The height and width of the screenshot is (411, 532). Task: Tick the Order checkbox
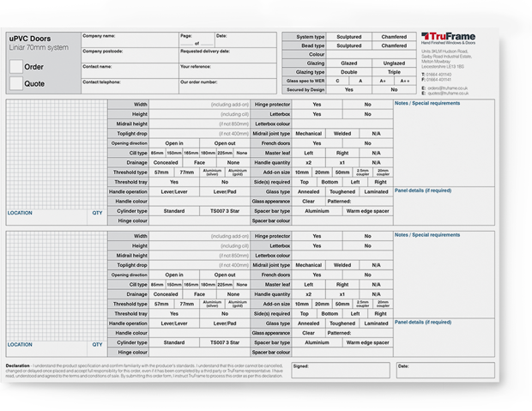point(16,67)
